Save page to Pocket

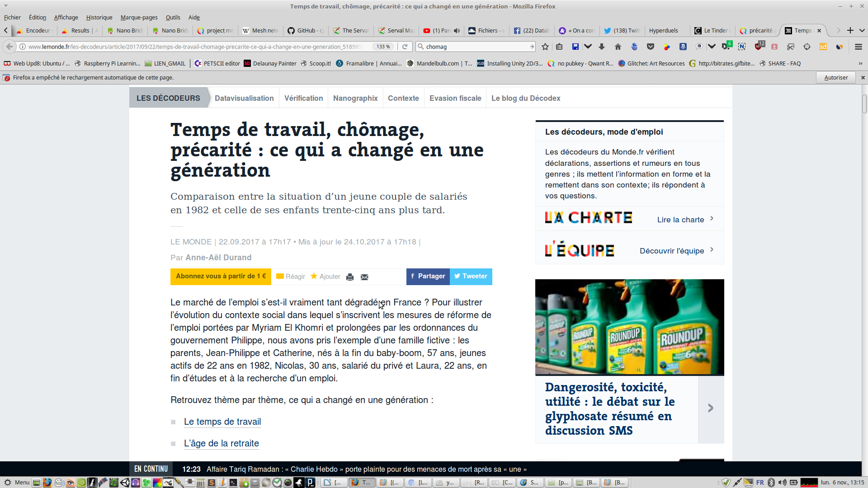pos(651,47)
